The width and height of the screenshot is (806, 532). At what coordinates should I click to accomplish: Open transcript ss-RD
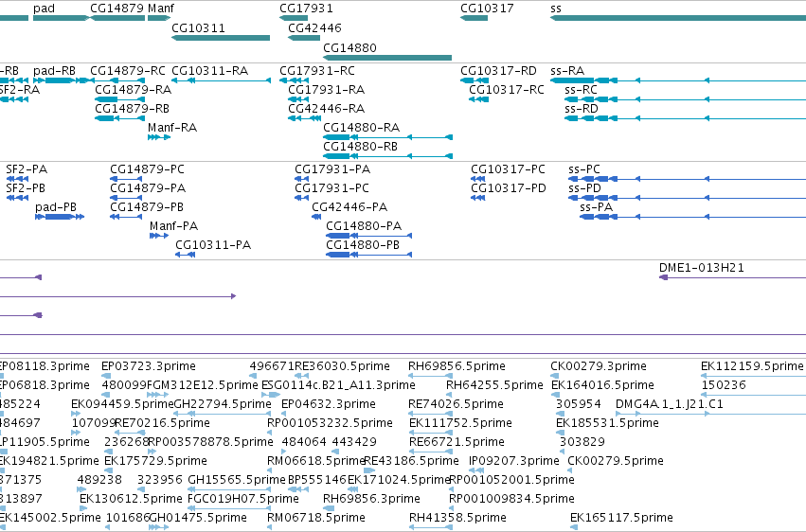click(x=582, y=108)
